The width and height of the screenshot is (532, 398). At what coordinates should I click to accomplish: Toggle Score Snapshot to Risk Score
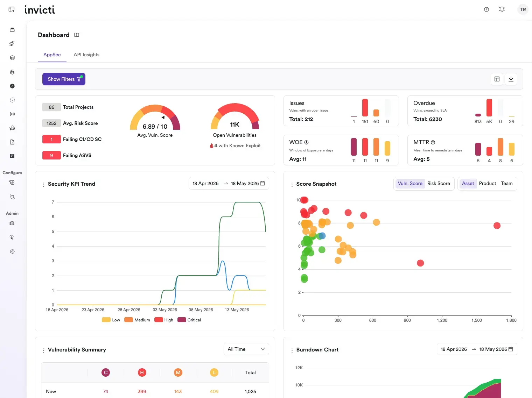[439, 184]
